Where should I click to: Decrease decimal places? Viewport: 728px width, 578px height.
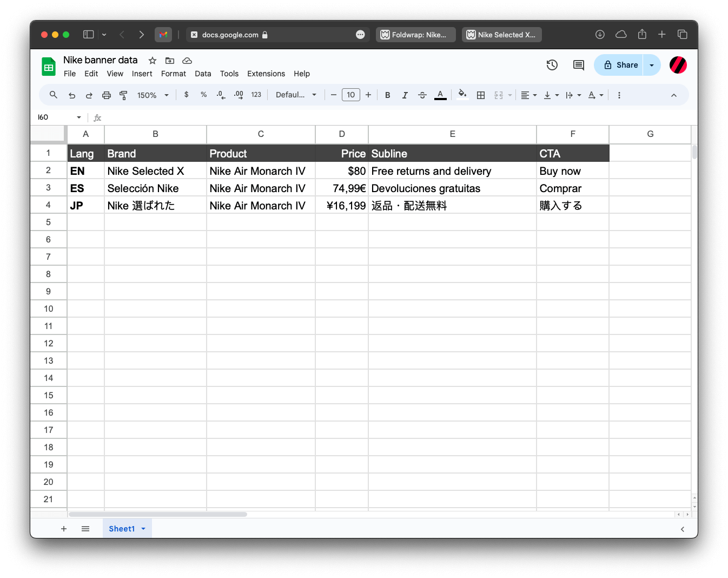pyautogui.click(x=221, y=95)
